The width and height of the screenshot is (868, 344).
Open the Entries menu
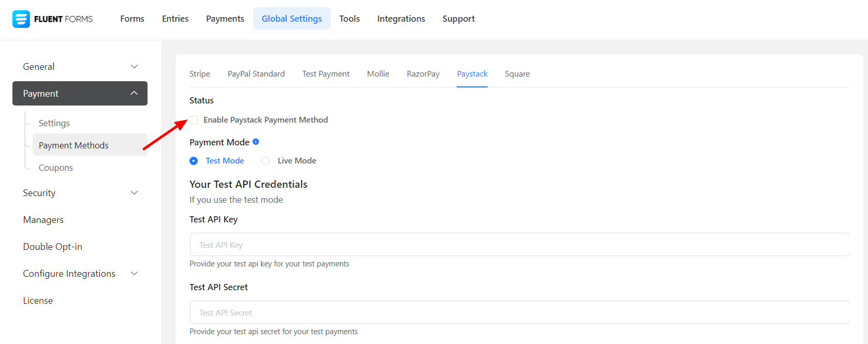pyautogui.click(x=175, y=19)
